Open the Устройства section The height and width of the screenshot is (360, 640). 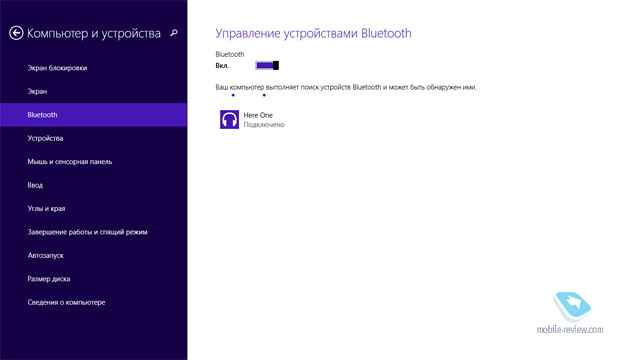(x=93, y=138)
